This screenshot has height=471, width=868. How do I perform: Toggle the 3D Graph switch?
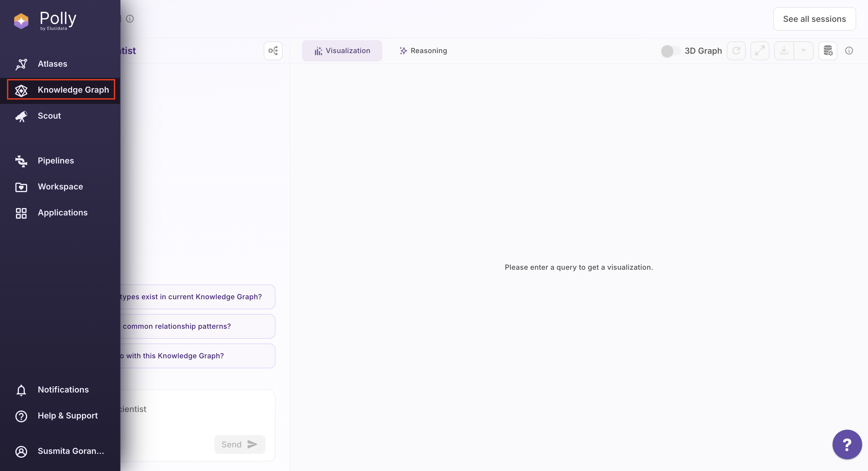click(x=670, y=51)
